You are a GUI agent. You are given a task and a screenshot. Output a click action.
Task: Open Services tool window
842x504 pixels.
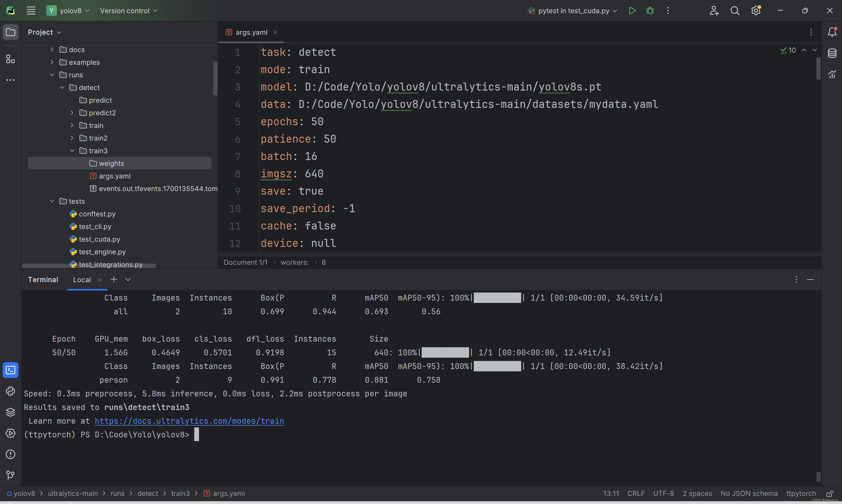click(x=11, y=433)
